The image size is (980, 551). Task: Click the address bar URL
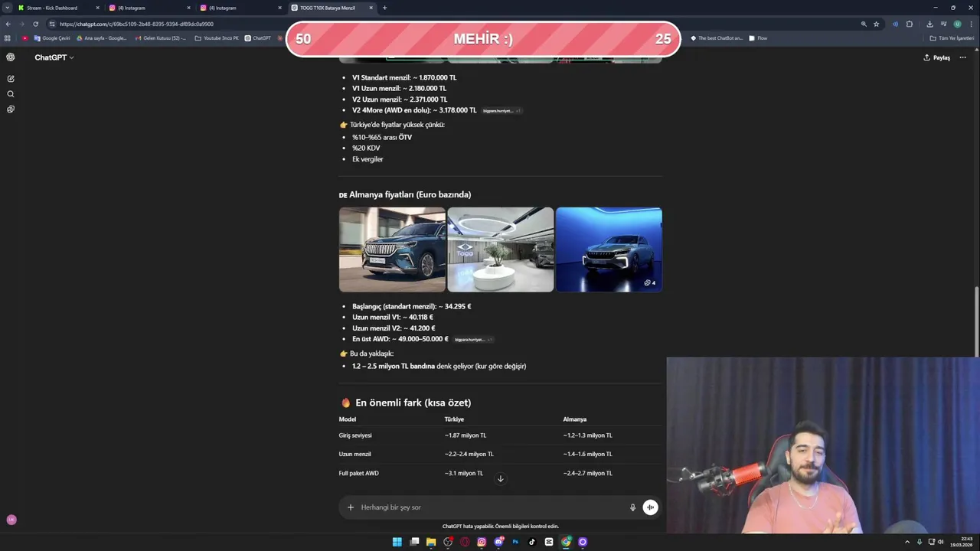[x=136, y=24]
